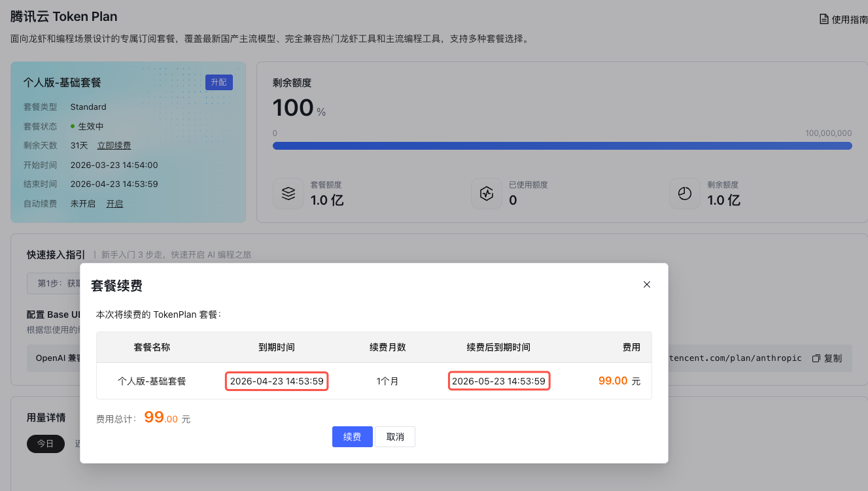Click the 100% remaining quota figure
The height and width of the screenshot is (491, 868).
click(x=299, y=109)
